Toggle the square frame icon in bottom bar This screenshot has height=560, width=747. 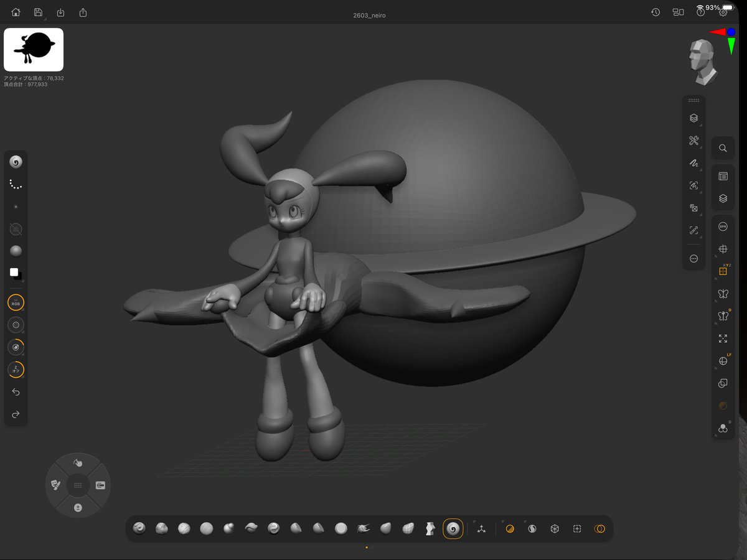[x=577, y=528]
